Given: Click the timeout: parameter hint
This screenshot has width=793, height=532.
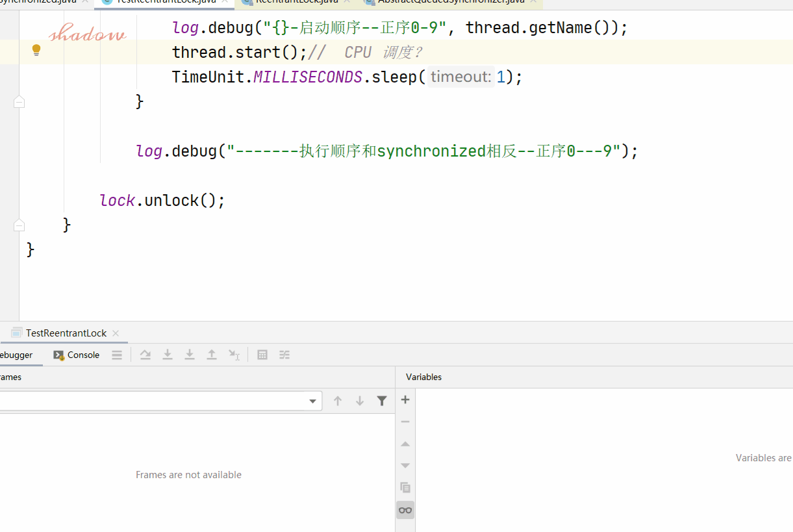Looking at the screenshot, I should click(460, 77).
